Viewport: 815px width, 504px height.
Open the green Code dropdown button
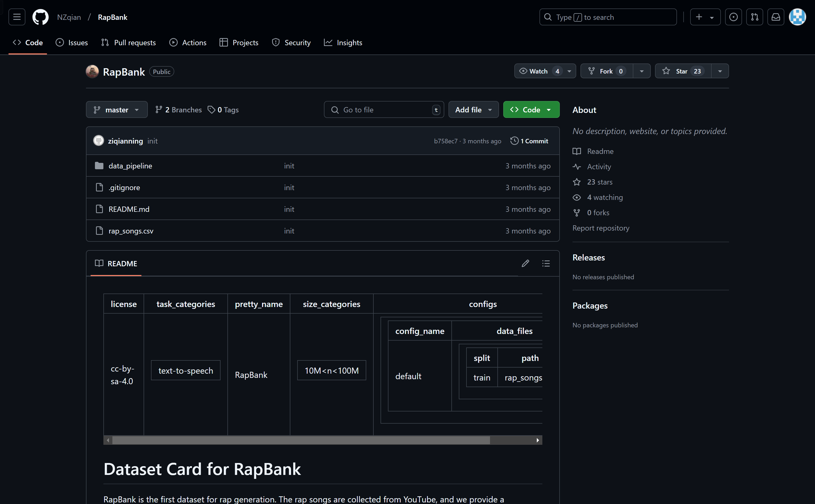[531, 109]
